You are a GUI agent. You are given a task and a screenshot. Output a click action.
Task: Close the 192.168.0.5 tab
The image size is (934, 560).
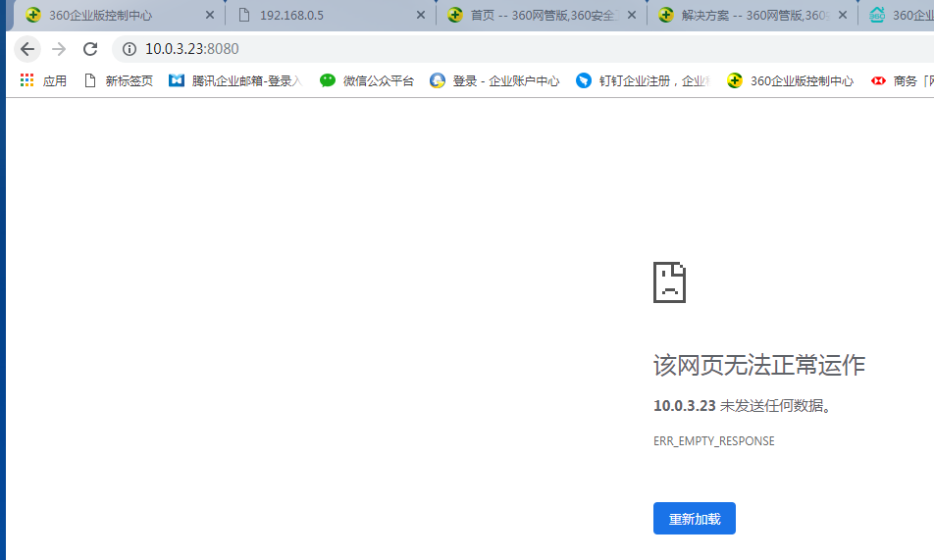(421, 16)
